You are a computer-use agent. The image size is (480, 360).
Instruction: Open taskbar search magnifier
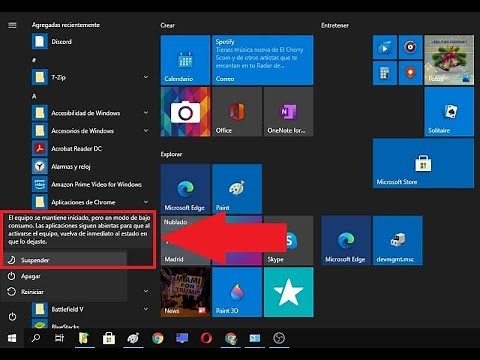coord(36,338)
